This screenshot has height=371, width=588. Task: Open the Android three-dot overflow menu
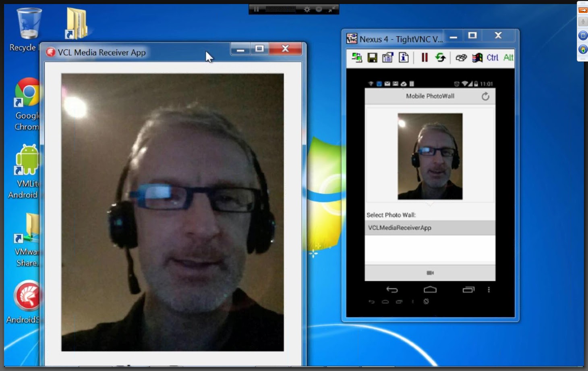point(489,290)
